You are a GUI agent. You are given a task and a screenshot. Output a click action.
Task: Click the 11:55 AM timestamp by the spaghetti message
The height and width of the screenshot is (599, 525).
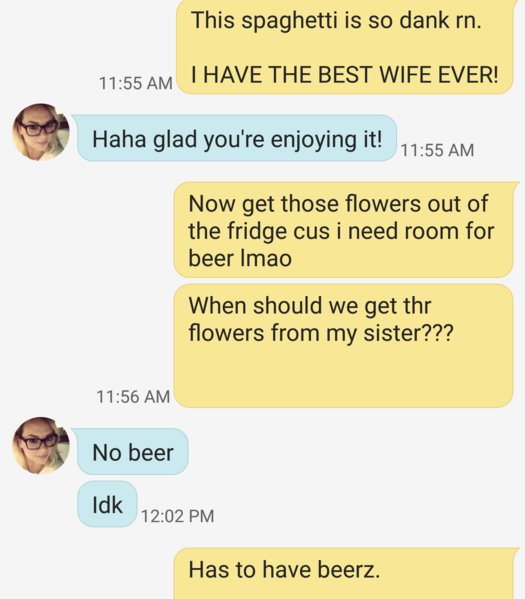pyautogui.click(x=136, y=83)
